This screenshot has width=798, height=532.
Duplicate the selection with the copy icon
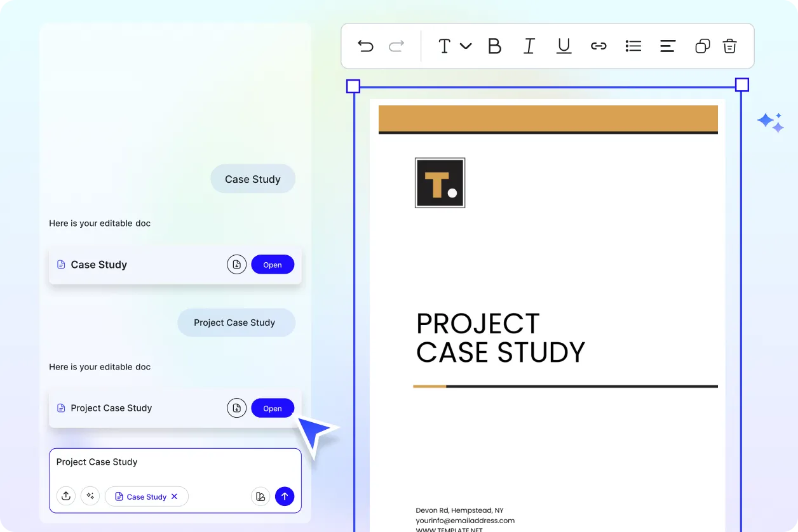pos(702,46)
